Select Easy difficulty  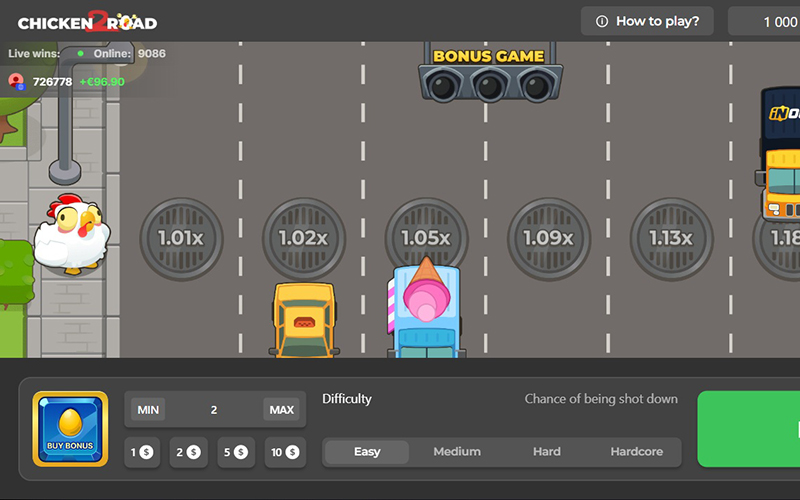point(367,452)
